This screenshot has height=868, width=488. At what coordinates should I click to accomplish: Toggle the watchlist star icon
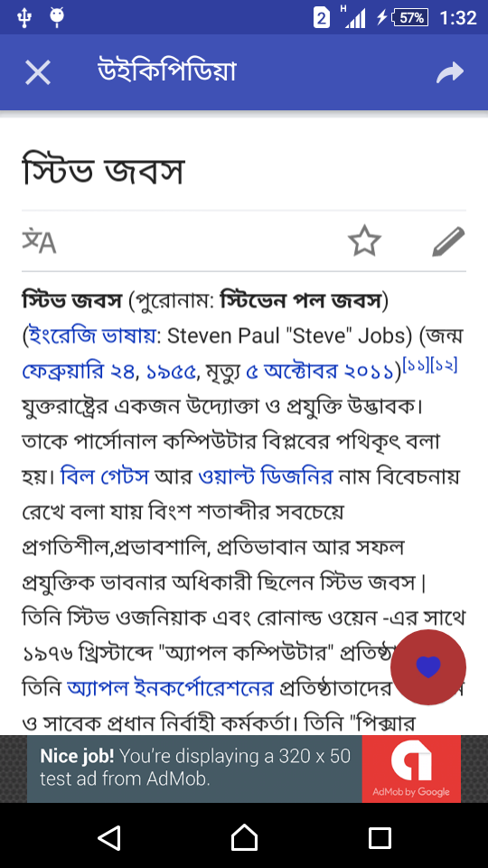coord(364,241)
